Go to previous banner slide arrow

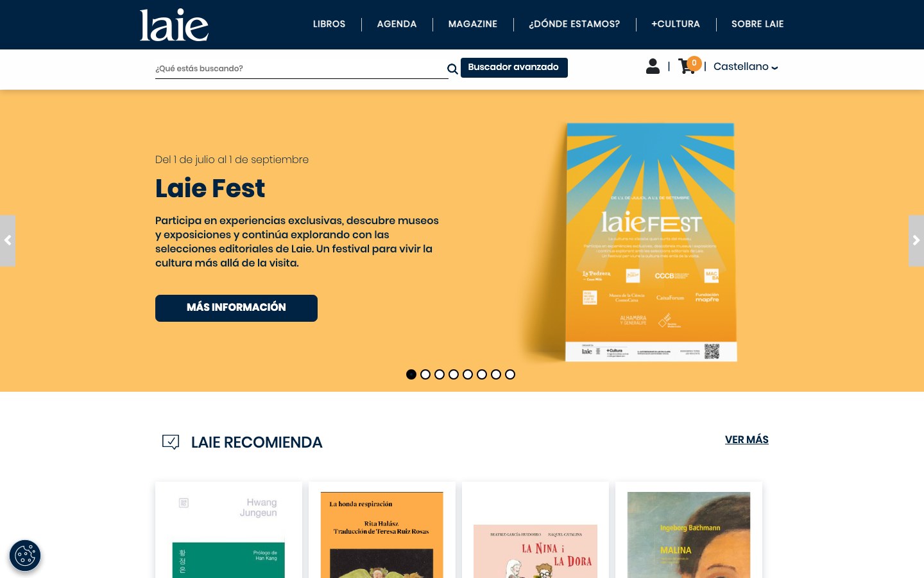click(8, 241)
